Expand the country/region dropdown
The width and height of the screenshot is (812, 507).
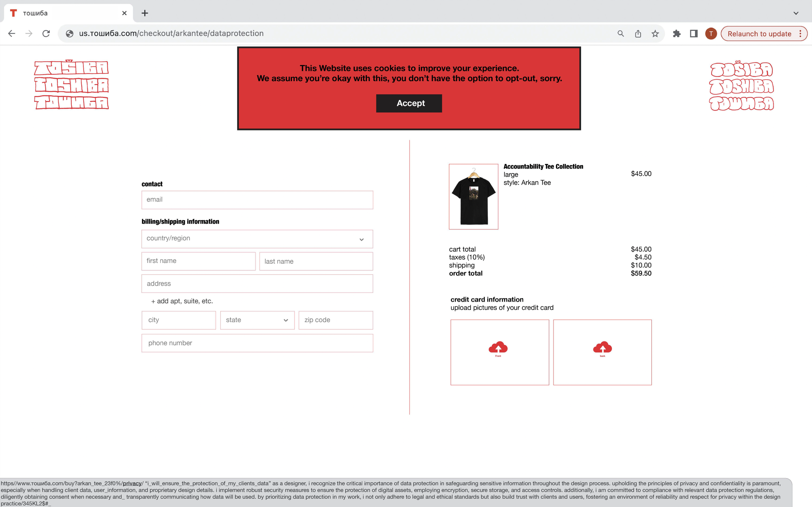[x=257, y=239]
